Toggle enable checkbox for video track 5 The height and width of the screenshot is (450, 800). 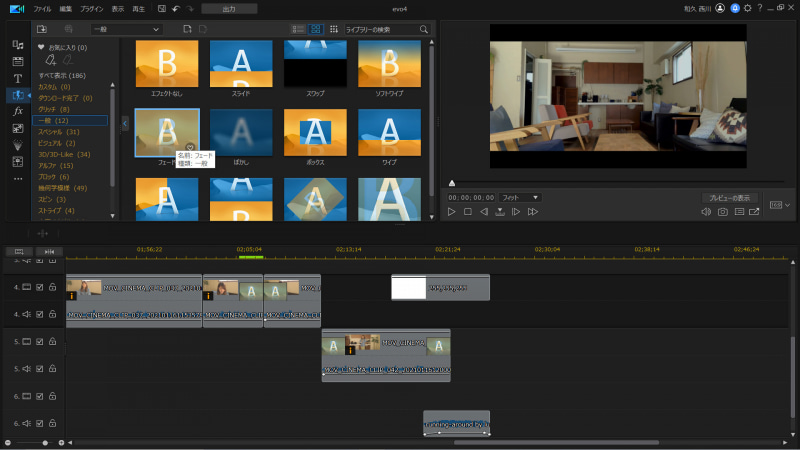pos(40,342)
